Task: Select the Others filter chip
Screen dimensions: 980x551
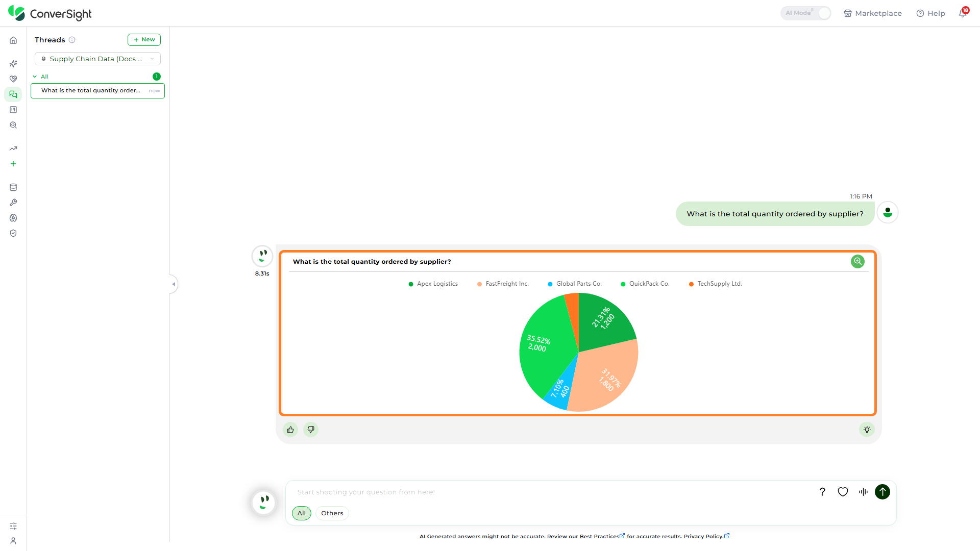Action: pos(332,513)
